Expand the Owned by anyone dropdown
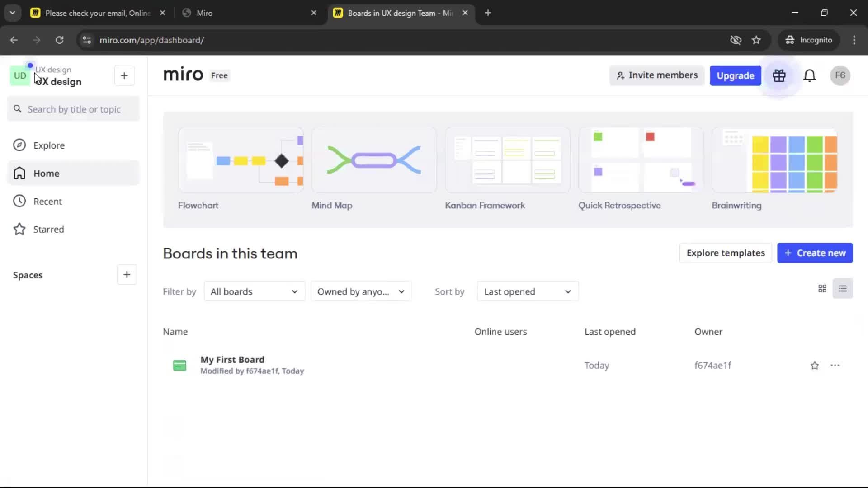 (x=361, y=291)
